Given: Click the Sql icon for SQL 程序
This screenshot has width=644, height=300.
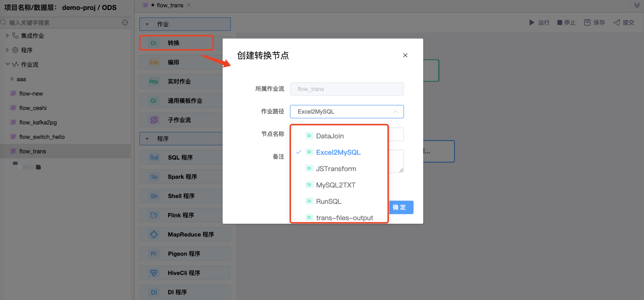Looking at the screenshot, I should tap(154, 157).
